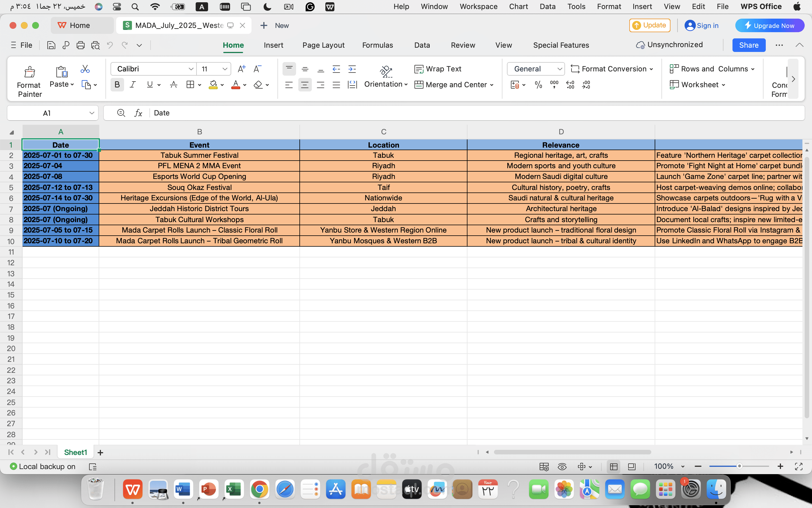Toggle Bold formatting
Screen dimensions: 812x508
[x=117, y=85]
